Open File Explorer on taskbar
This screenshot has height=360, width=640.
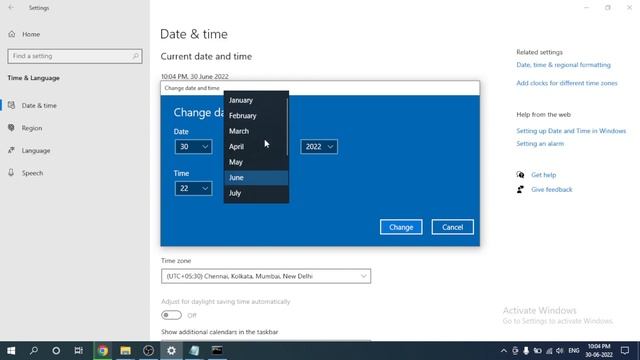125,351
